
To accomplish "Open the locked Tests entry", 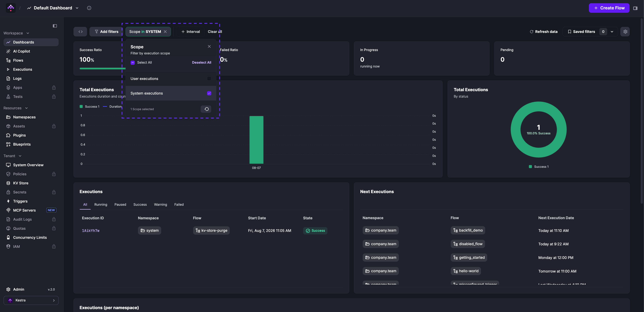I will [31, 97].
